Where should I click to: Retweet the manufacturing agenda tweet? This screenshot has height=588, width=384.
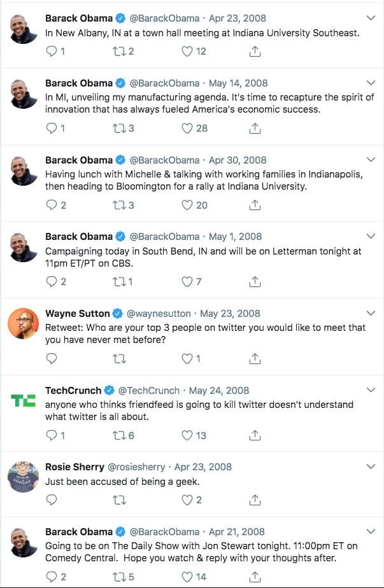point(119,129)
